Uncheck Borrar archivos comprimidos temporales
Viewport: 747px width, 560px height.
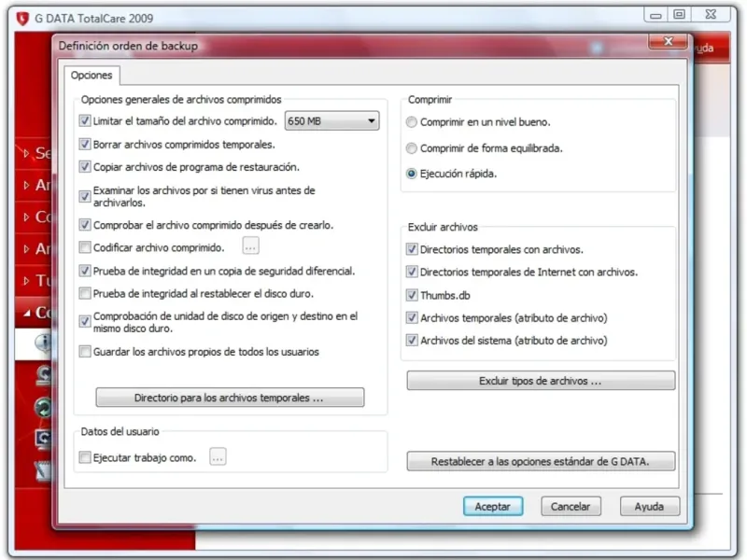tap(85, 145)
